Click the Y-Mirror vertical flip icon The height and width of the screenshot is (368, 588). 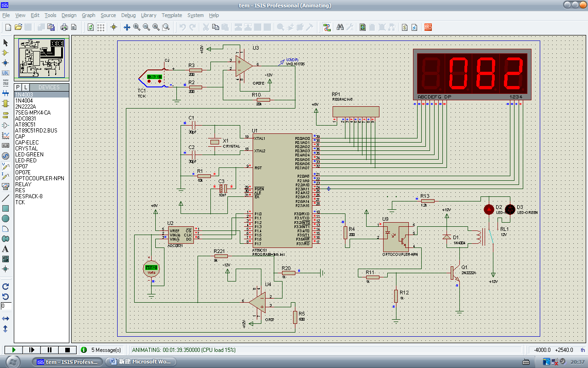pyautogui.click(x=6, y=328)
